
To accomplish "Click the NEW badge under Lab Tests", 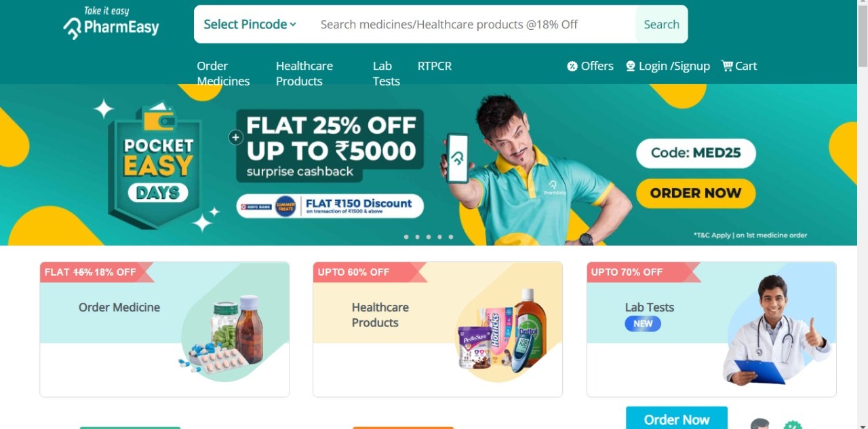I will click(x=643, y=324).
